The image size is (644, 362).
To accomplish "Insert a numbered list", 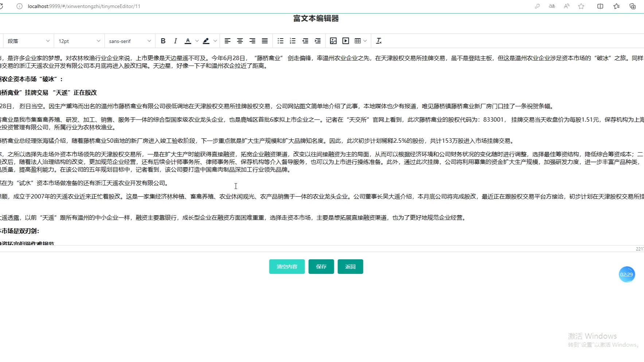I will pos(293,41).
